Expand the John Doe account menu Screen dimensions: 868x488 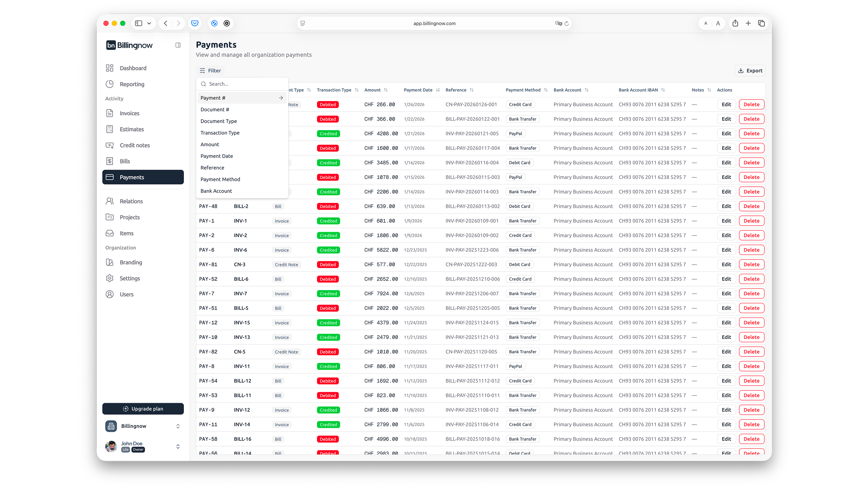tap(178, 447)
